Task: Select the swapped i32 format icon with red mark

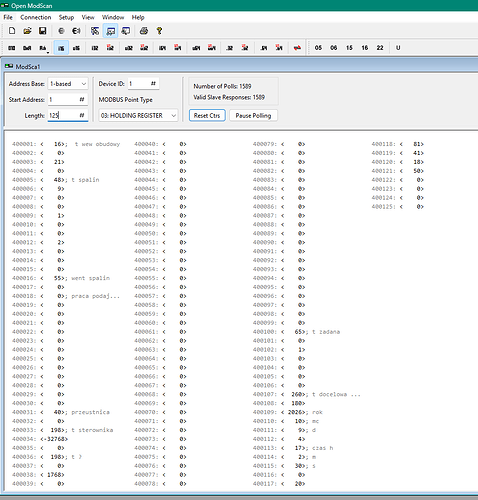Action: [x=110, y=48]
